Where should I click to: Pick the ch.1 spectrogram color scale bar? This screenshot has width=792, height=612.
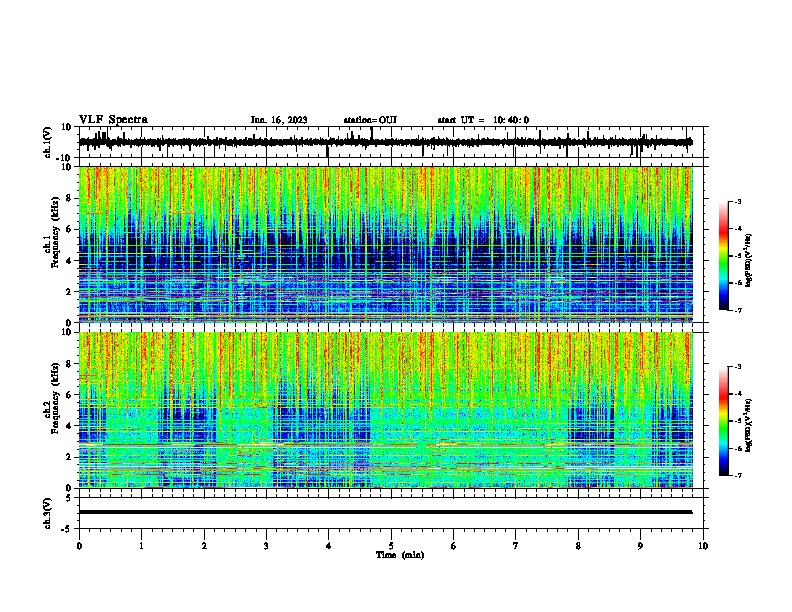pyautogui.click(x=724, y=256)
